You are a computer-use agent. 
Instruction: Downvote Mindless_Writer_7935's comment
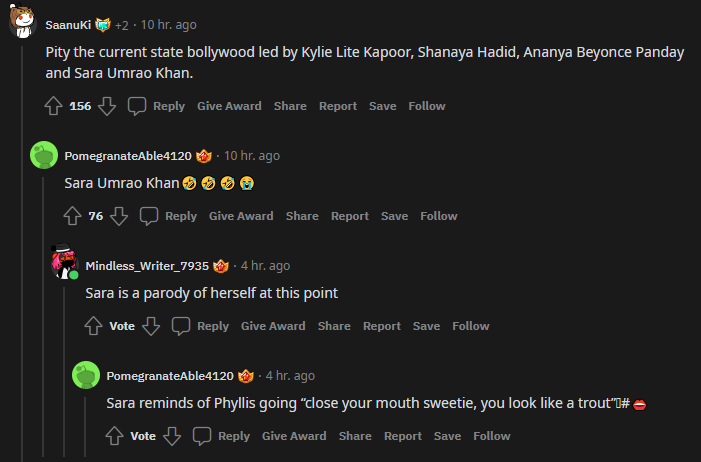[151, 326]
